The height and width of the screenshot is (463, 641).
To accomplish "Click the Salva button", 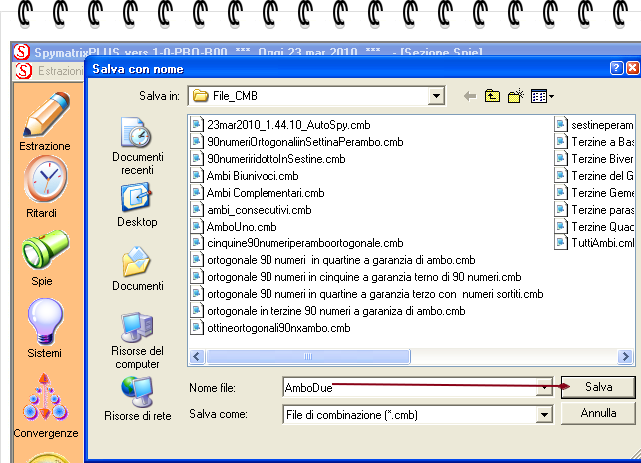I will point(599,386).
